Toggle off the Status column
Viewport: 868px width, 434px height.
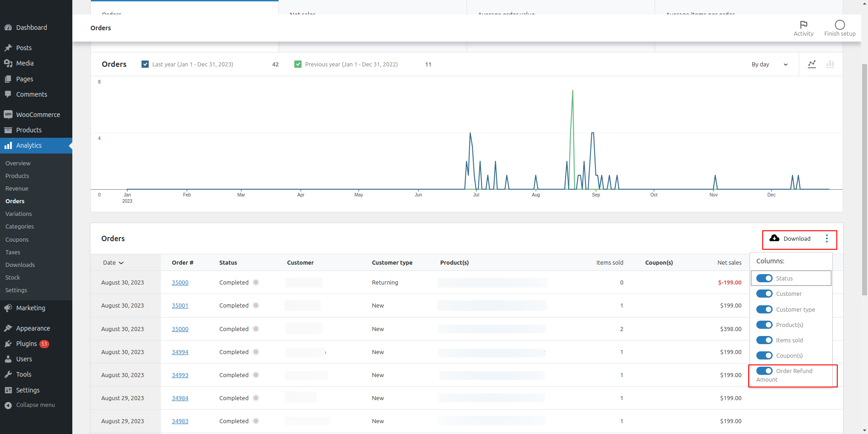pyautogui.click(x=764, y=278)
